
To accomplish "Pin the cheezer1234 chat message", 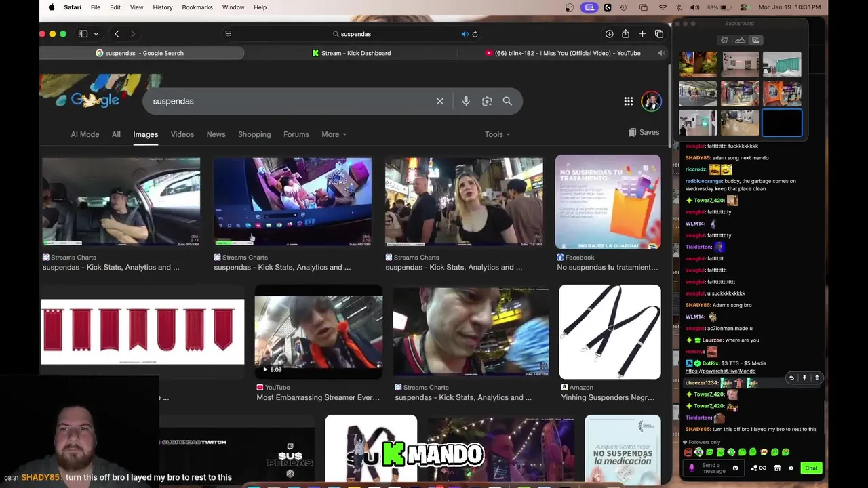I will tap(804, 378).
